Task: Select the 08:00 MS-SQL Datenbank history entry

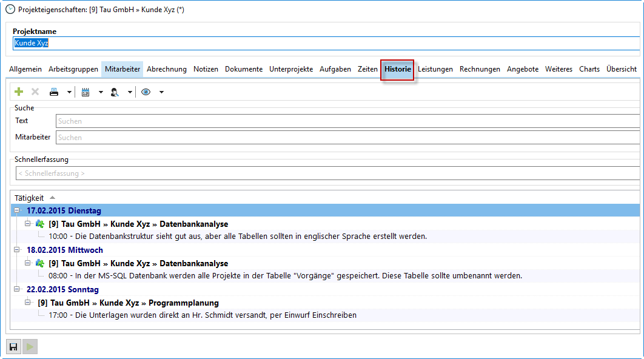Action: click(x=285, y=276)
